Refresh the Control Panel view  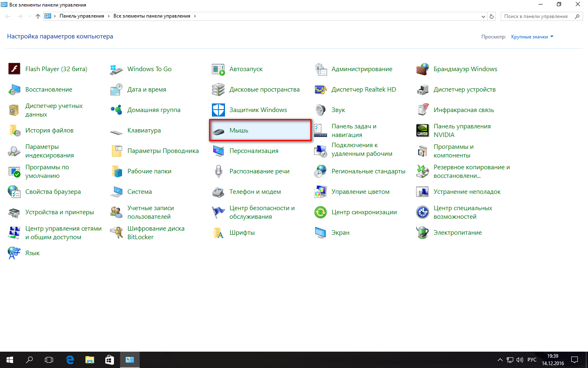point(492,17)
